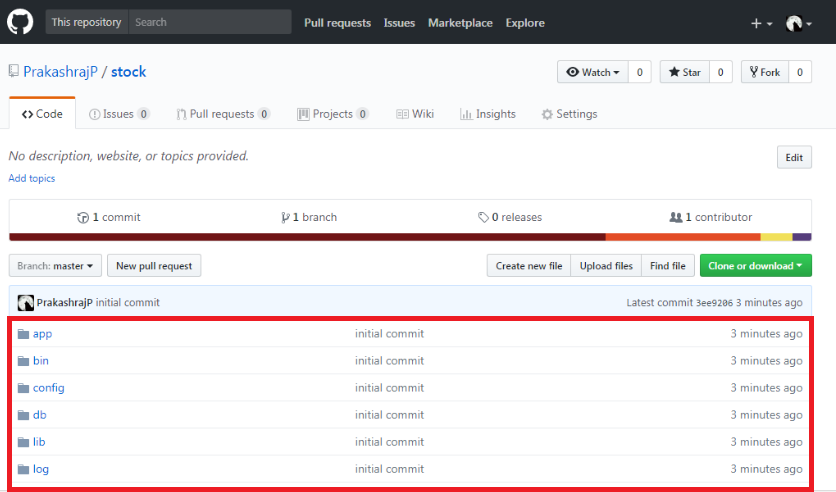
Task: Fork the stock repository
Action: pyautogui.click(x=763, y=72)
